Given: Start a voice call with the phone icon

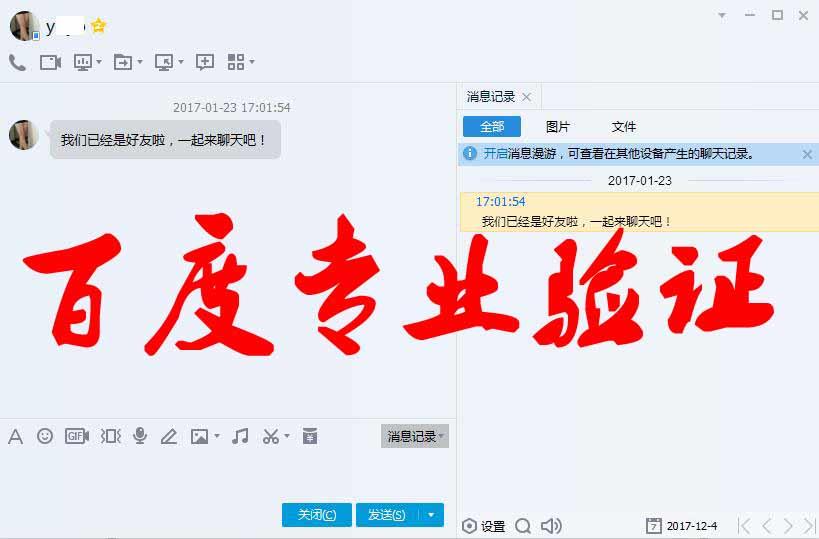Looking at the screenshot, I should (x=17, y=62).
